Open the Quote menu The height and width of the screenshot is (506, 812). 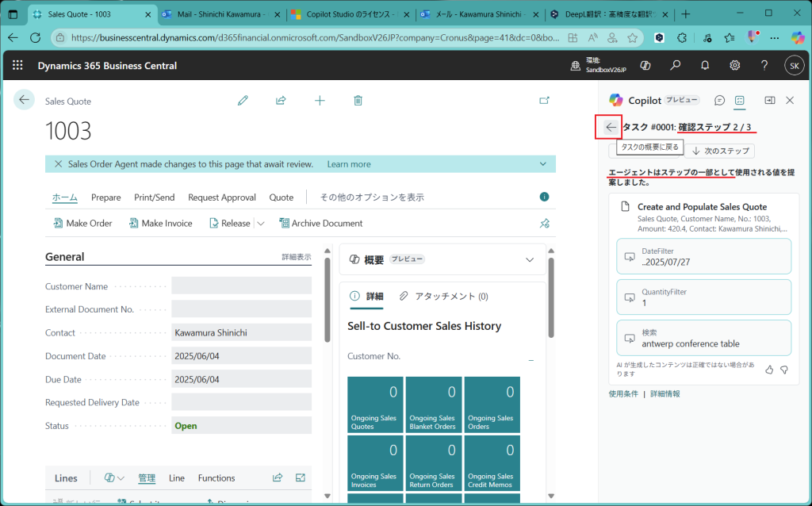coord(282,197)
